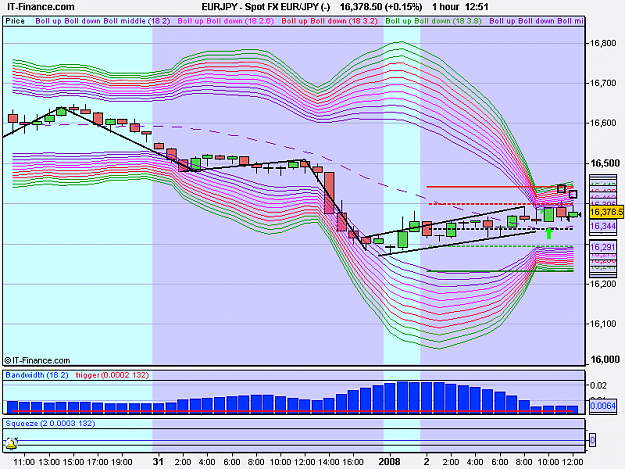Click the yellow 16,378.5 current price tag
The height and width of the screenshot is (469, 625).
pyautogui.click(x=606, y=212)
